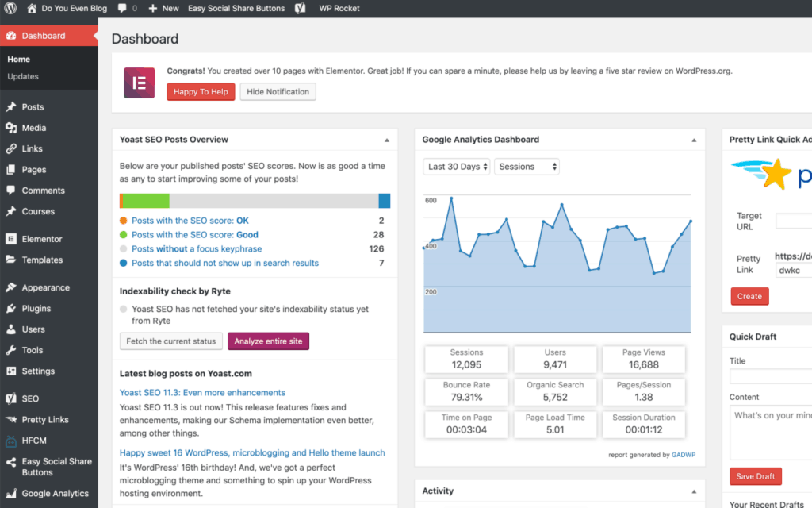Click the Elementor icon in sidebar
This screenshot has height=508, width=812.
11,239
